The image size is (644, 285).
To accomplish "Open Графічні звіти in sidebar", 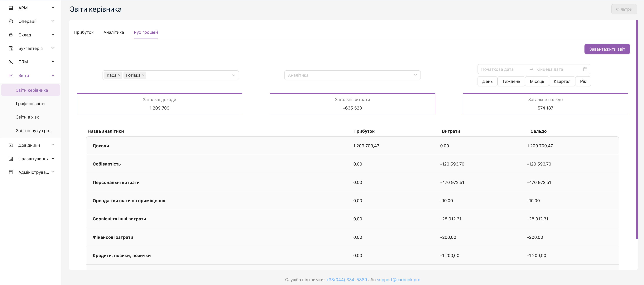I will point(30,104).
